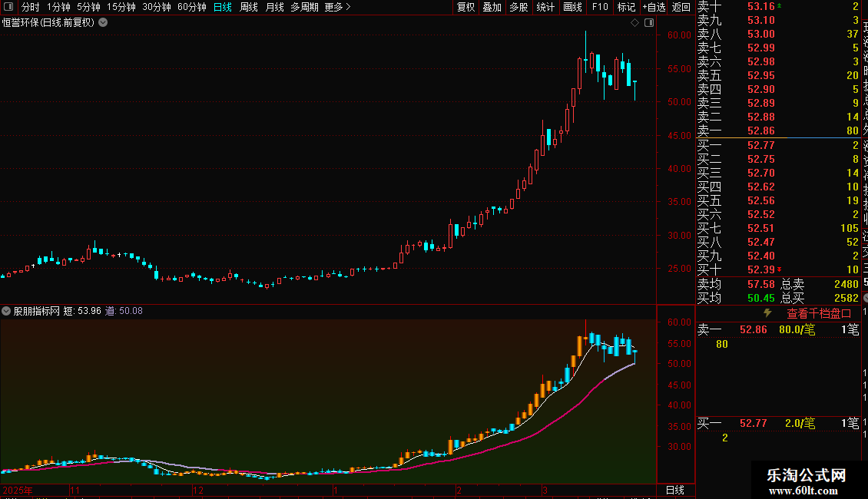Click the 短: 53.96 indicator value
868x499 pixels.
(x=82, y=311)
